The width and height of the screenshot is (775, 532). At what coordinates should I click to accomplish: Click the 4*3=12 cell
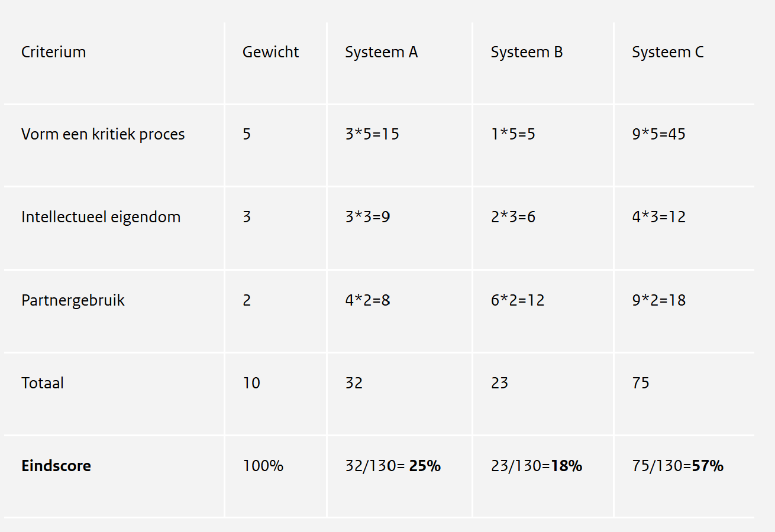[658, 217]
